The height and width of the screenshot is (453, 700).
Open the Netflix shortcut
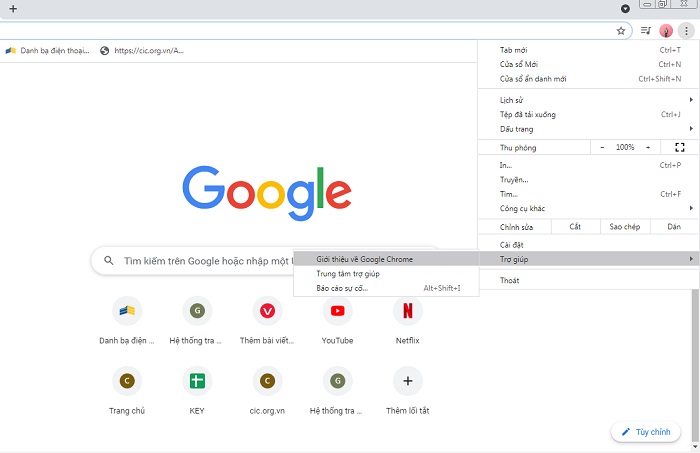coord(407,311)
